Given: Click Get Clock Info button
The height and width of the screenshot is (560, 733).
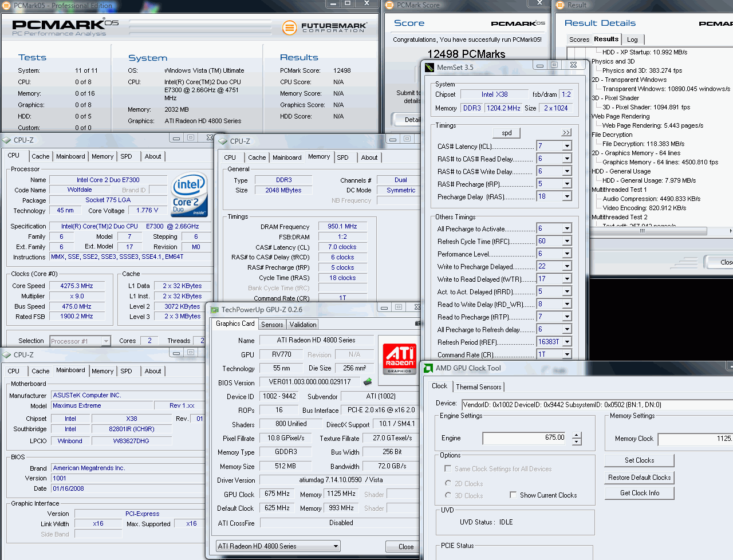Looking at the screenshot, I should point(639,493).
